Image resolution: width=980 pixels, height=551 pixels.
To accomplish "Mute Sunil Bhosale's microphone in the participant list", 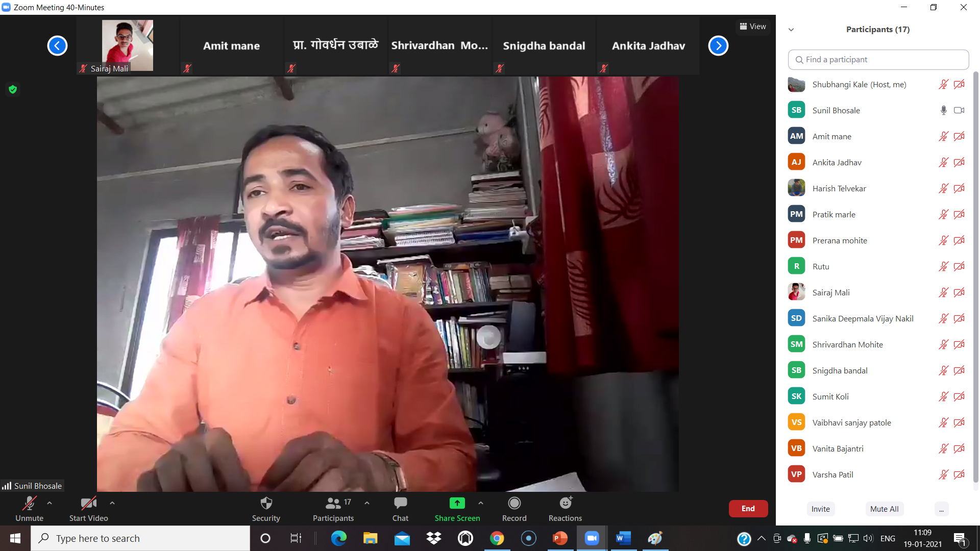I will [943, 110].
